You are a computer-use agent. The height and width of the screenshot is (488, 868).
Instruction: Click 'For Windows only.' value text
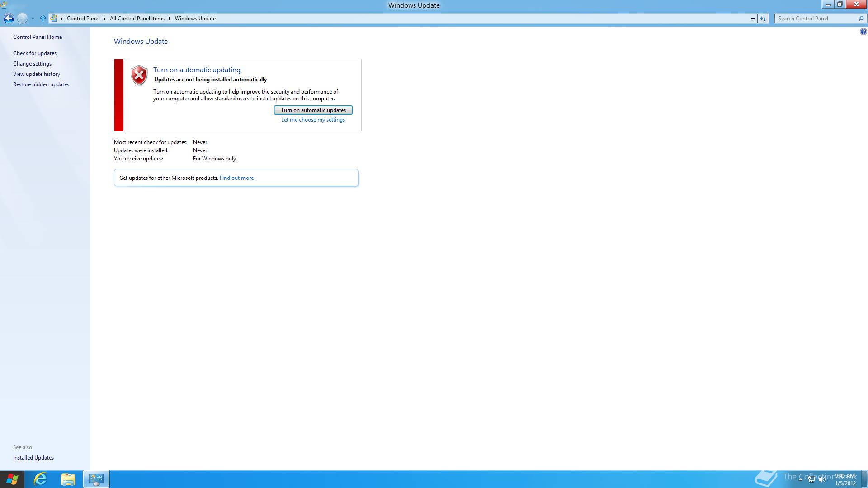coord(215,159)
